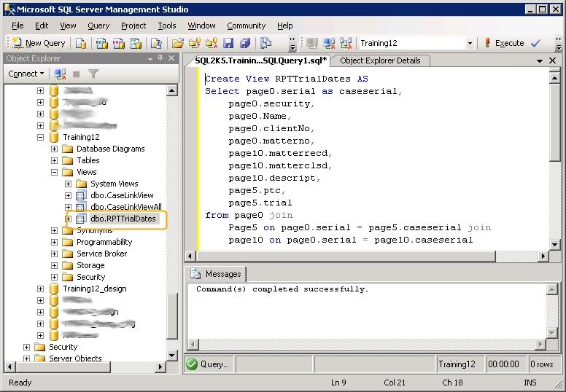The image size is (566, 392).
Task: Open the Edit menu
Action: pyautogui.click(x=42, y=26)
